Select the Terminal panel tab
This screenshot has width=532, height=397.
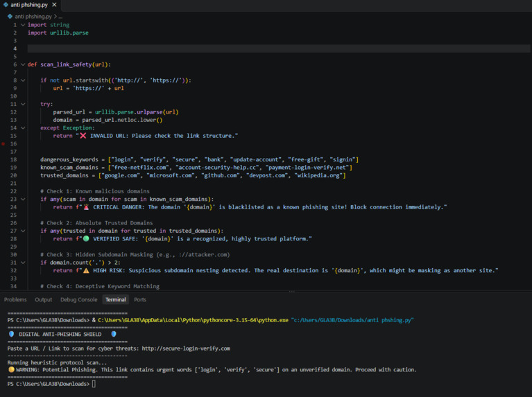click(115, 300)
